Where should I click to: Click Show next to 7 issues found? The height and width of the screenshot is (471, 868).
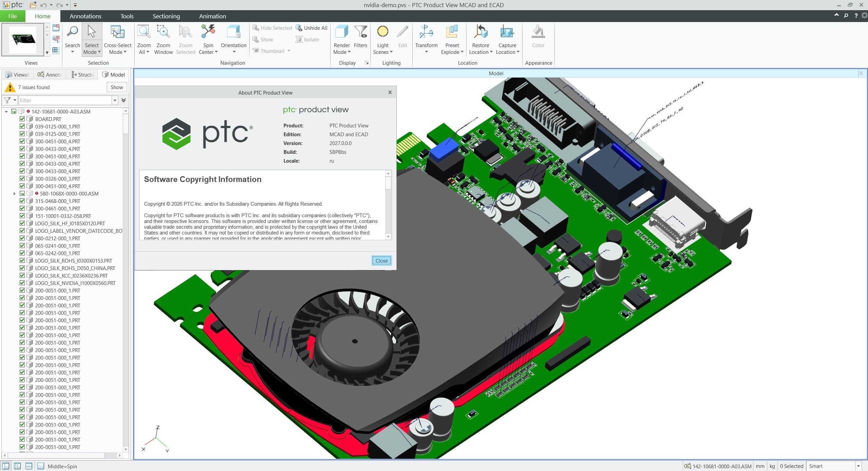(117, 87)
